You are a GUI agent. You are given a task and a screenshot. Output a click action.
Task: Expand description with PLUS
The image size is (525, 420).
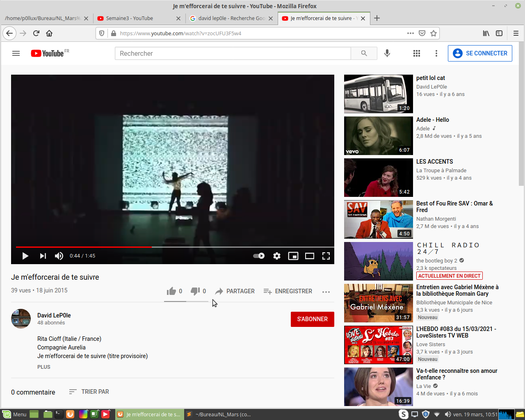click(x=44, y=367)
